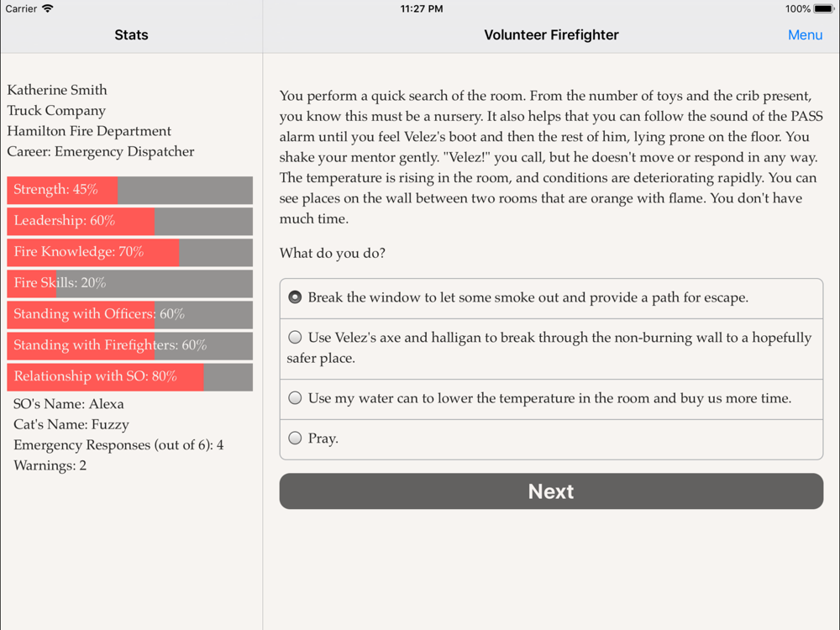Tap the Next button

(x=551, y=491)
